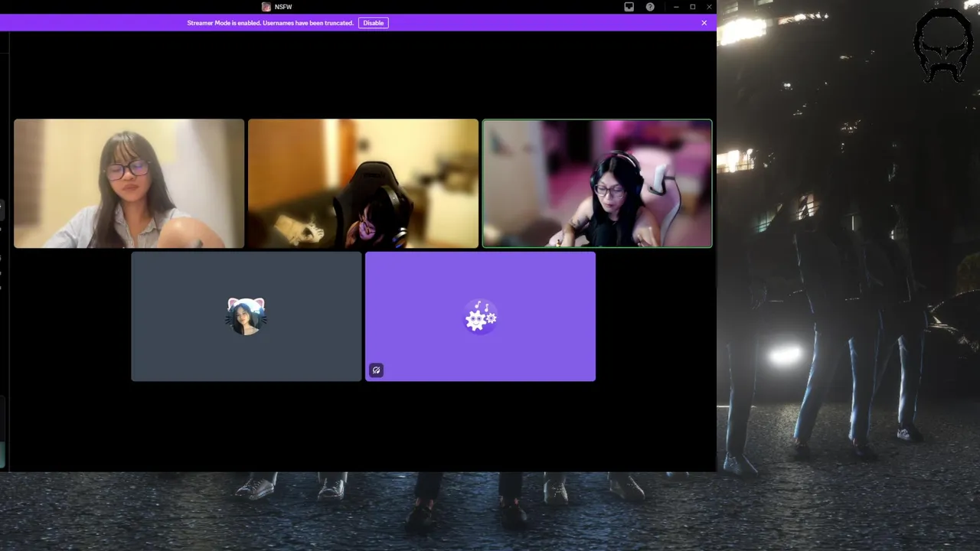Close the Discord window

pyautogui.click(x=710, y=7)
